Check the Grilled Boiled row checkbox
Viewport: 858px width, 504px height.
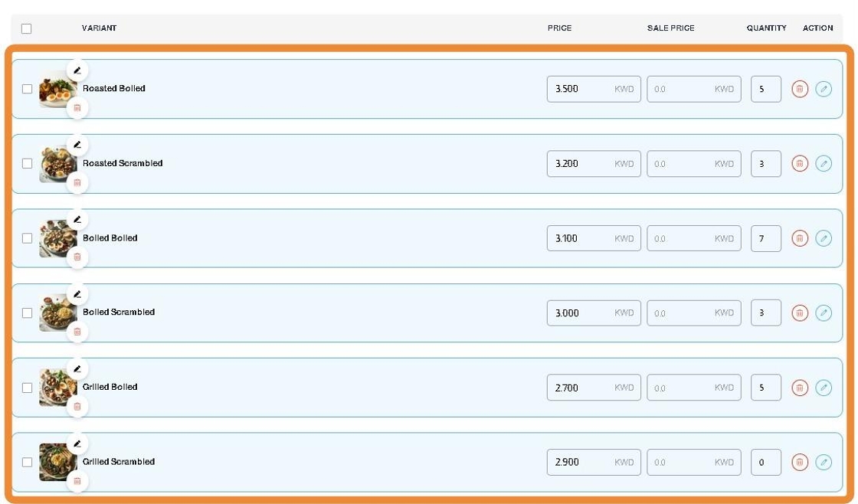click(x=27, y=388)
